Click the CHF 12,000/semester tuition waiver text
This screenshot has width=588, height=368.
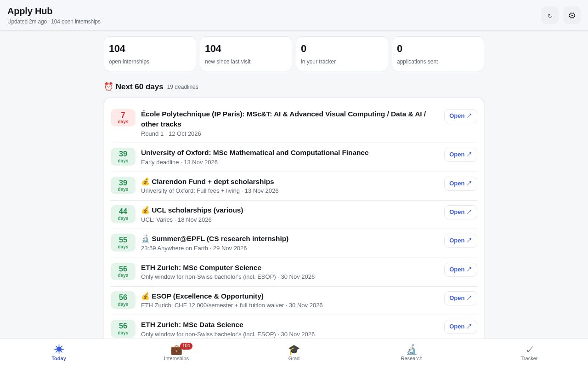(x=232, y=305)
